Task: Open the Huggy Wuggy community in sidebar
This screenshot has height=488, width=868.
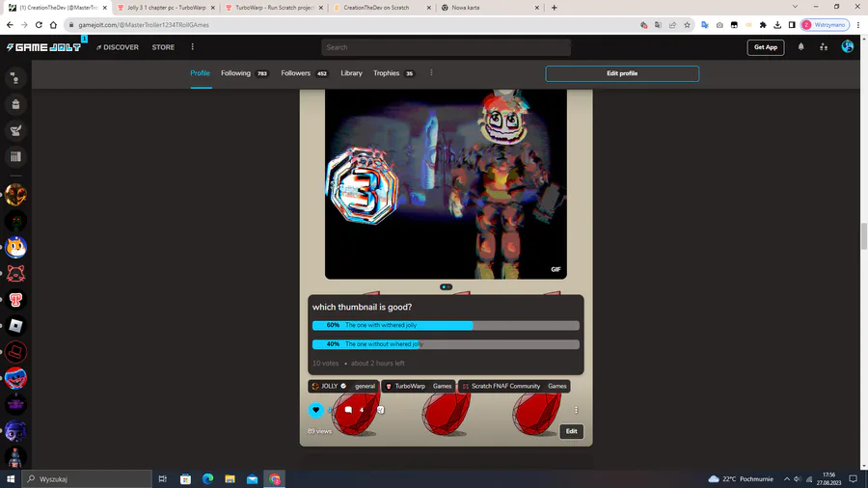Action: [x=15, y=378]
